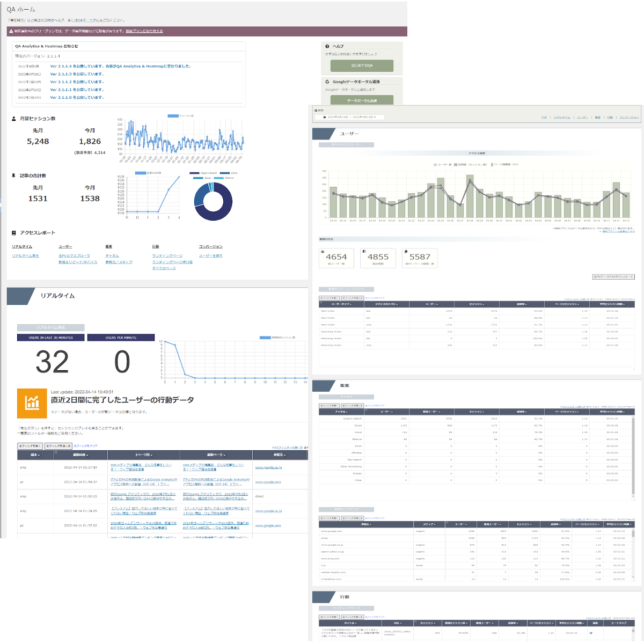Toggle 訪問数（セッション数） in the アクセス推移 legend
This screenshot has height=644, width=644.
(x=471, y=164)
